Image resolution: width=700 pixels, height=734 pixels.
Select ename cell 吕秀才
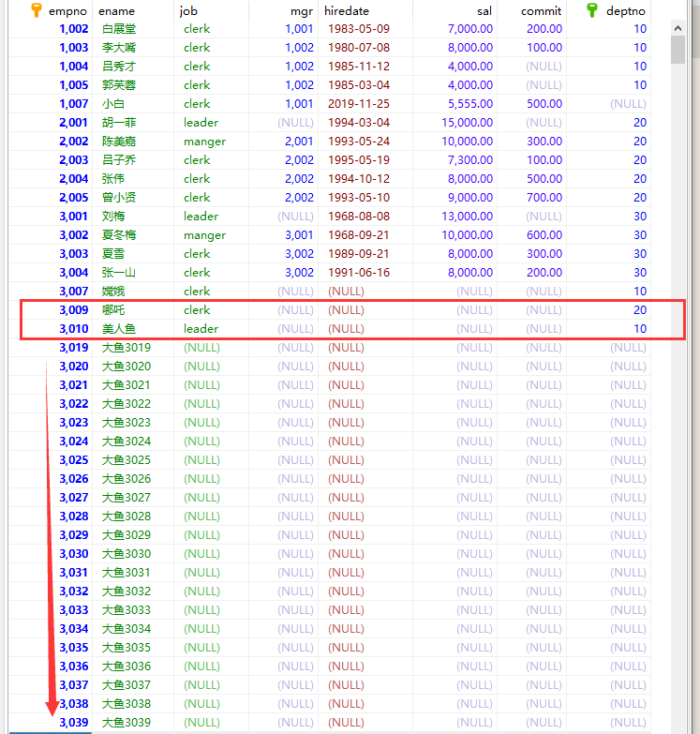coord(133,67)
